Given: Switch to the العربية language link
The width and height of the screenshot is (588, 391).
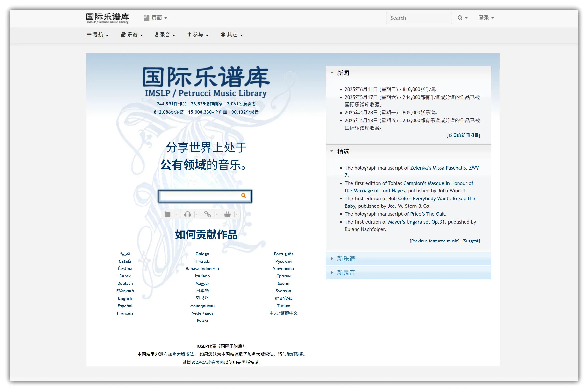Looking at the screenshot, I should 125,254.
